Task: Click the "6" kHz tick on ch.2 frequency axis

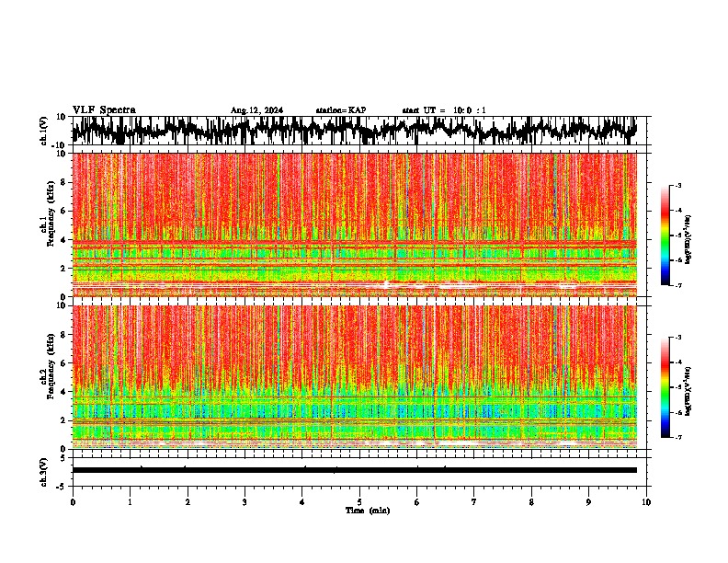Action: (63, 363)
